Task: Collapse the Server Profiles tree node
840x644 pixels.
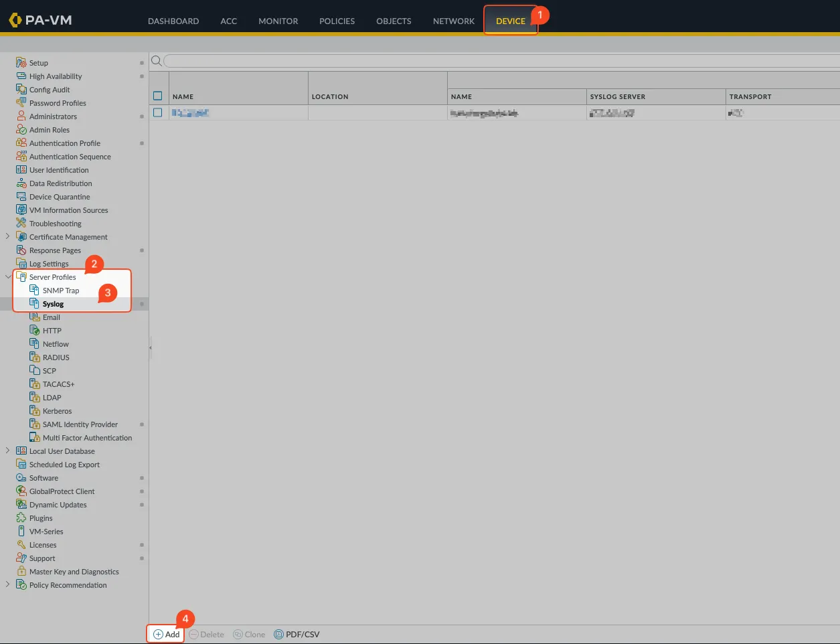Action: coord(7,276)
